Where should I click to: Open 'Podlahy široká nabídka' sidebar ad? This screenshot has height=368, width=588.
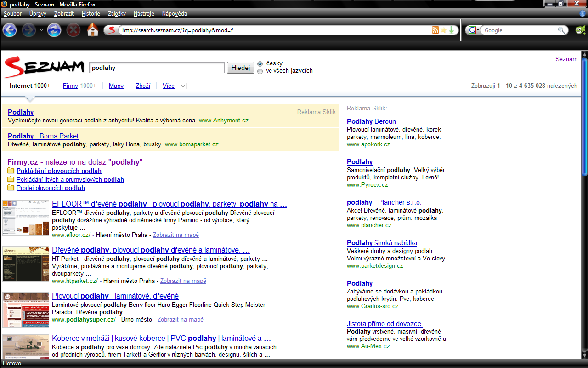click(382, 243)
